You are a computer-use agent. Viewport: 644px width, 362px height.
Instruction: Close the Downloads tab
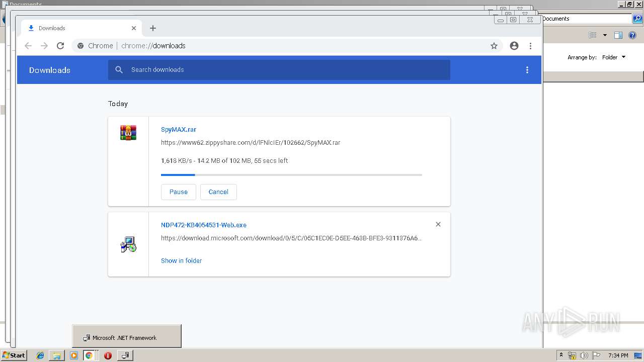click(134, 28)
